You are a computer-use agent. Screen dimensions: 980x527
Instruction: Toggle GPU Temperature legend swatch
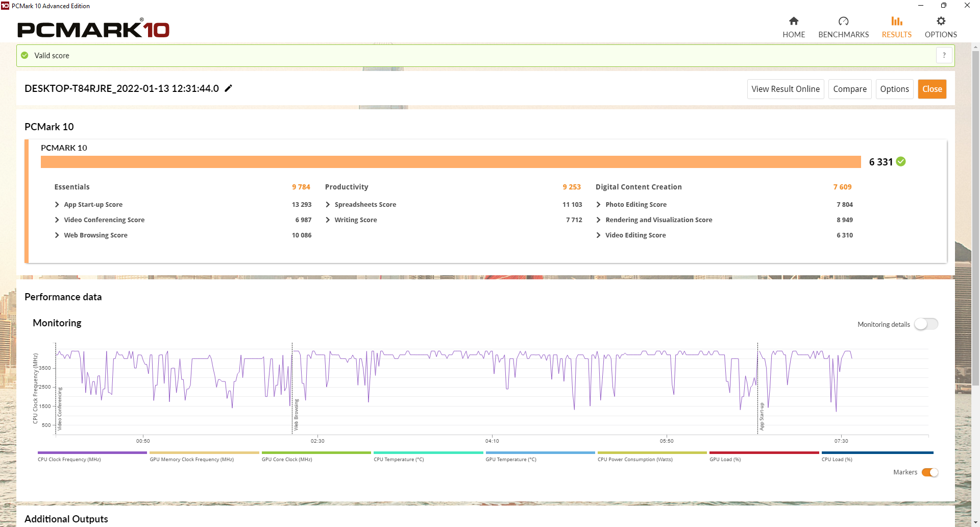coord(541,452)
